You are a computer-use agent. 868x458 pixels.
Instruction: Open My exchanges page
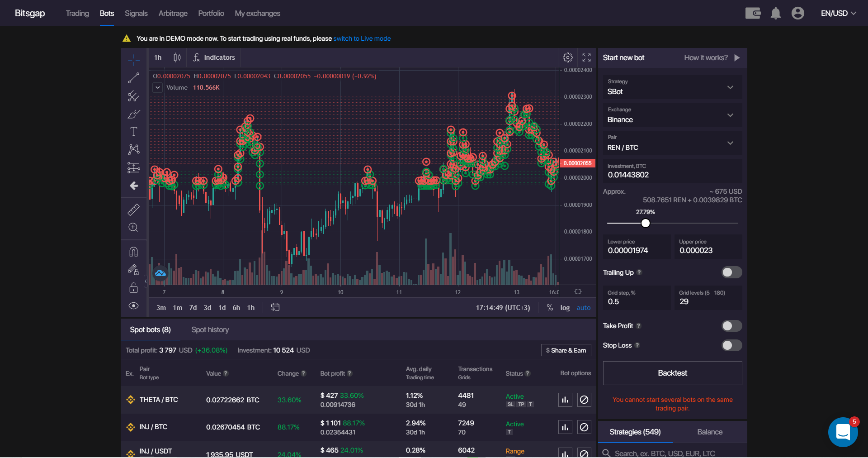(257, 13)
